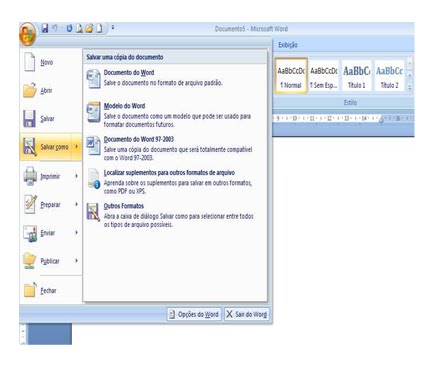The height and width of the screenshot is (380, 424).
Task: Click the Publicar icon
Action: 29,261
